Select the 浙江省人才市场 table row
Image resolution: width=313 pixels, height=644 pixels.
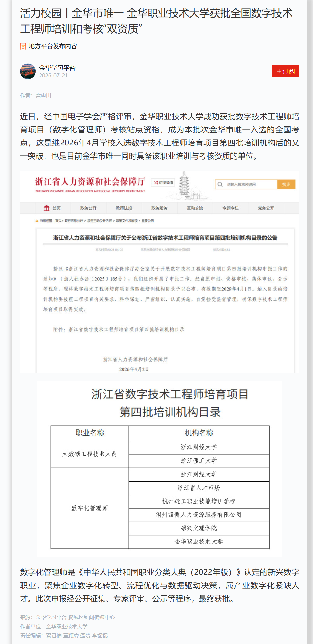[199, 488]
